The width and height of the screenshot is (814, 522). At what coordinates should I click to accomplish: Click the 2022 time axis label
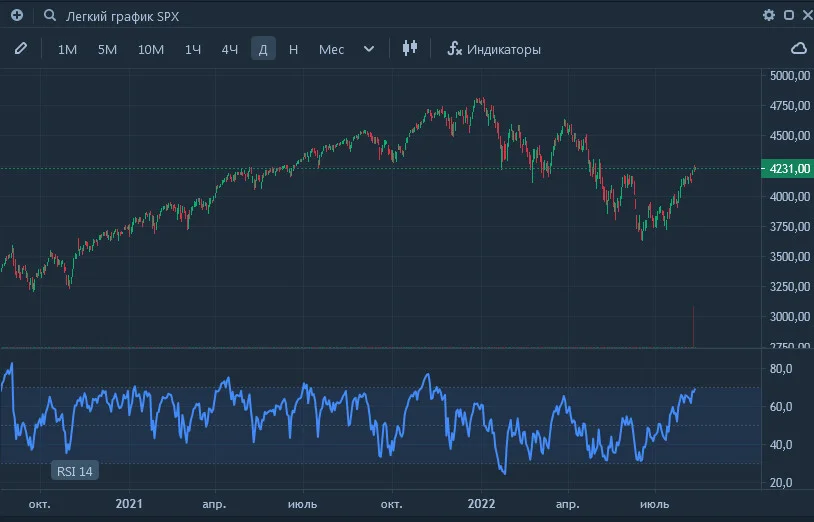click(x=481, y=504)
